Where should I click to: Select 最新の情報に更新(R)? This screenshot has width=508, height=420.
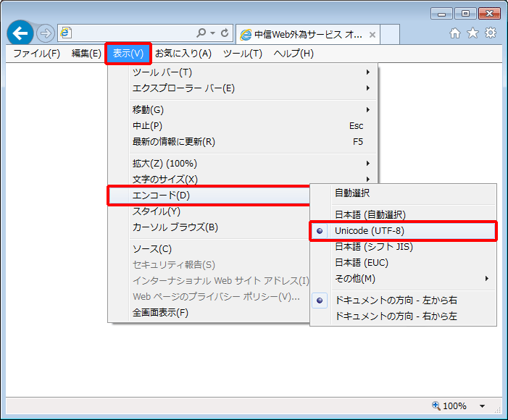tap(243, 141)
